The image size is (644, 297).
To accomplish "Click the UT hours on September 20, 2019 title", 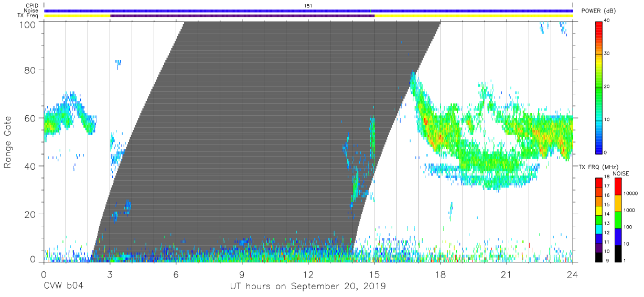I will (308, 287).
